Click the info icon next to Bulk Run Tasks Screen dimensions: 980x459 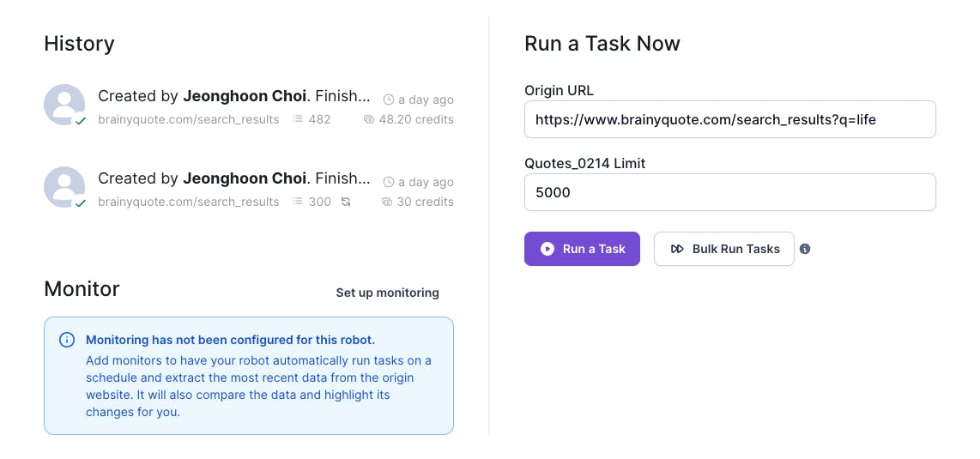point(805,249)
